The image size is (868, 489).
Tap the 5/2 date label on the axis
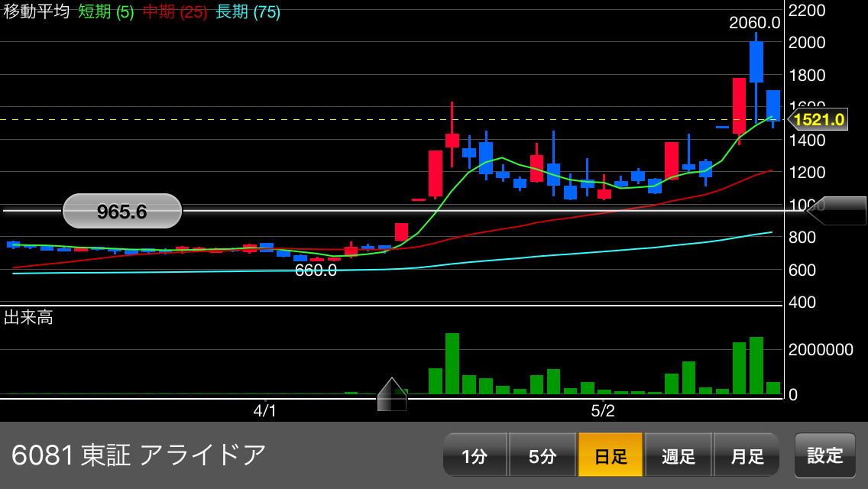[x=603, y=411]
